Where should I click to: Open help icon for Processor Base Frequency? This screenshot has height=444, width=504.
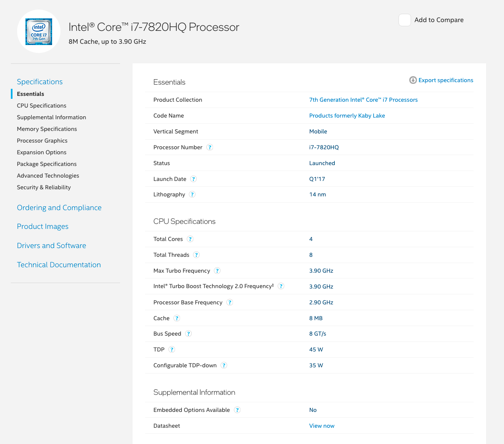[x=230, y=302]
